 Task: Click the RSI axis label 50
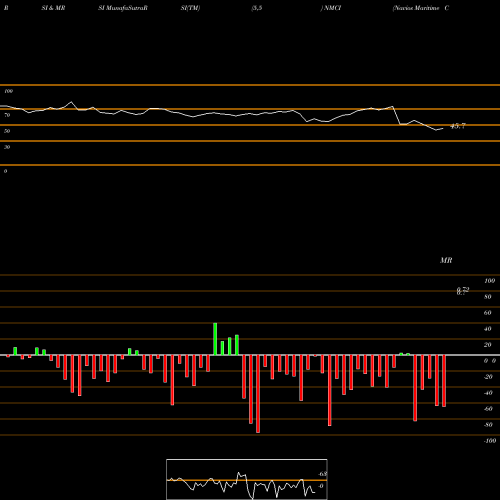click(x=7, y=131)
